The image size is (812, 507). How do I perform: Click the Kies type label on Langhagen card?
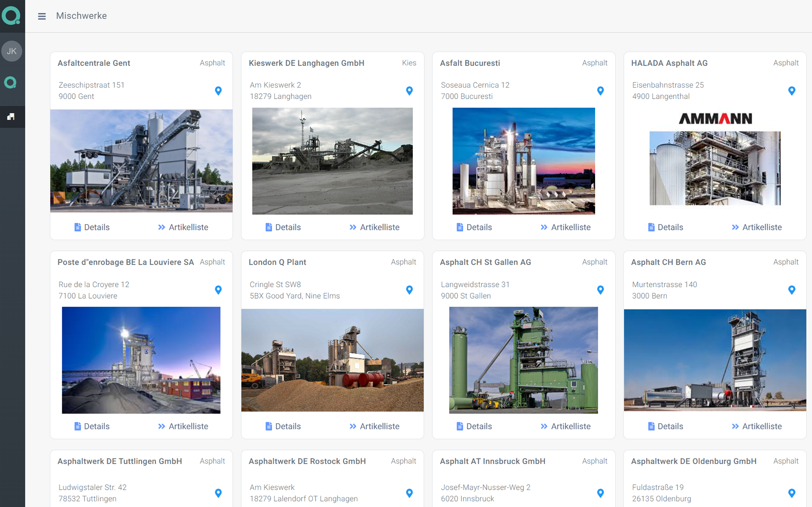(409, 63)
